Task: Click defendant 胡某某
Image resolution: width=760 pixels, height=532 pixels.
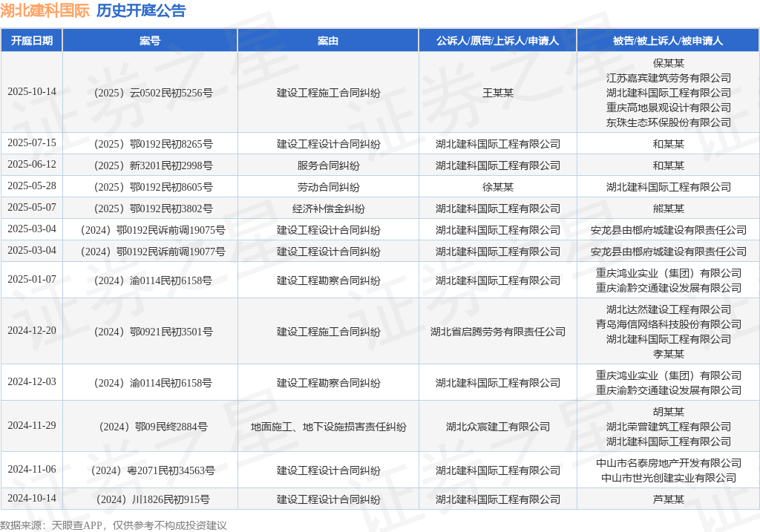Action: coord(669,412)
